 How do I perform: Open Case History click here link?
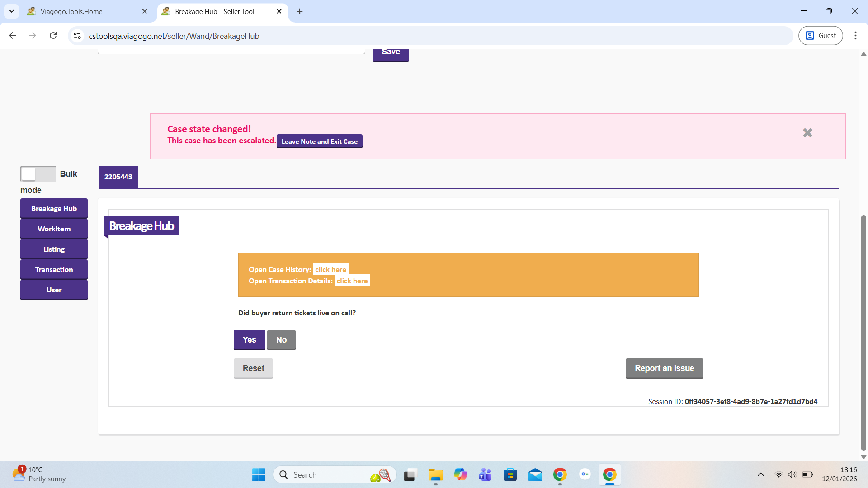click(330, 269)
